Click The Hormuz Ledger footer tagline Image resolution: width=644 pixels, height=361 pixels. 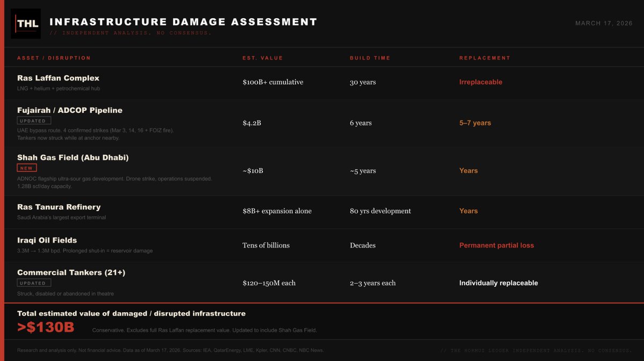point(536,350)
